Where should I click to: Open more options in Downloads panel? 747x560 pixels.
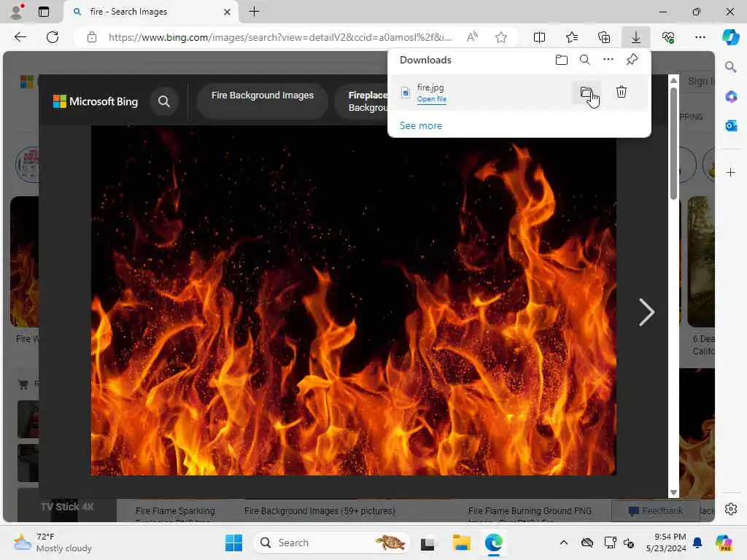coord(608,60)
